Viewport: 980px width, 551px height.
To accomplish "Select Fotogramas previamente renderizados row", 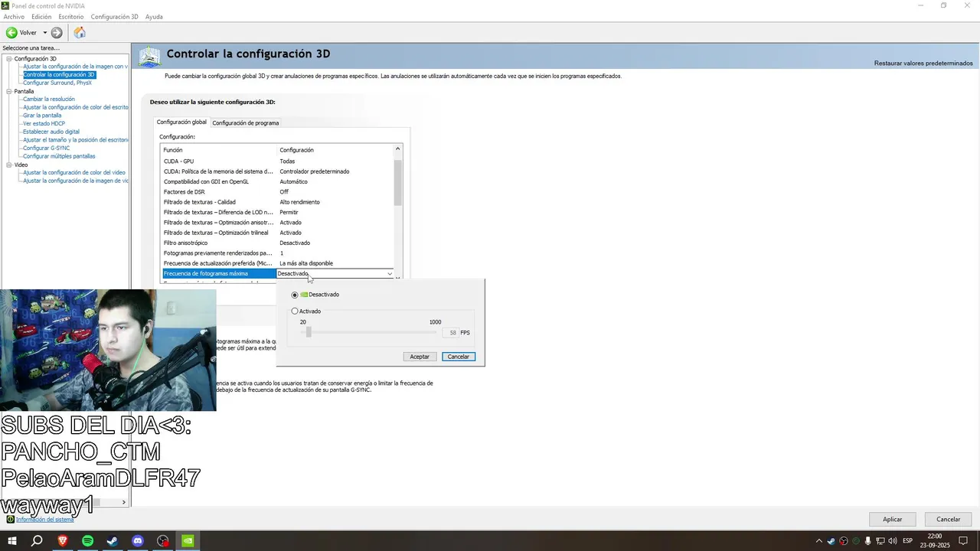I will [x=276, y=253].
